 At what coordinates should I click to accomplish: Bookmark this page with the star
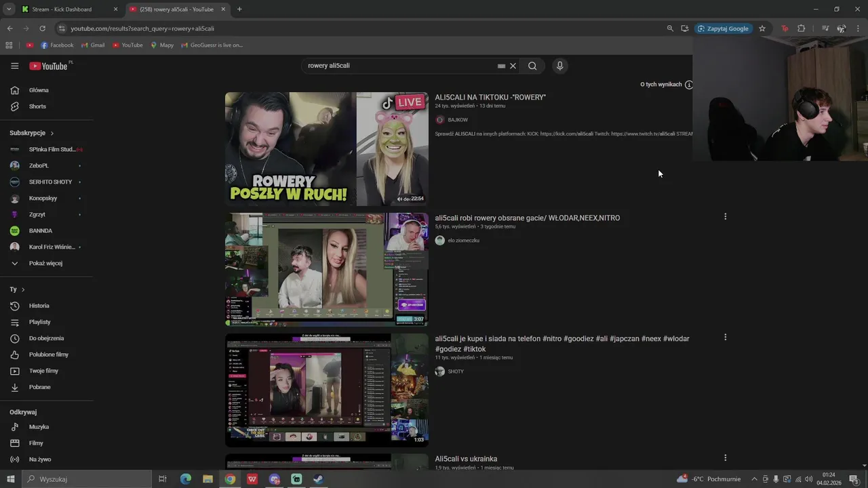tap(762, 28)
